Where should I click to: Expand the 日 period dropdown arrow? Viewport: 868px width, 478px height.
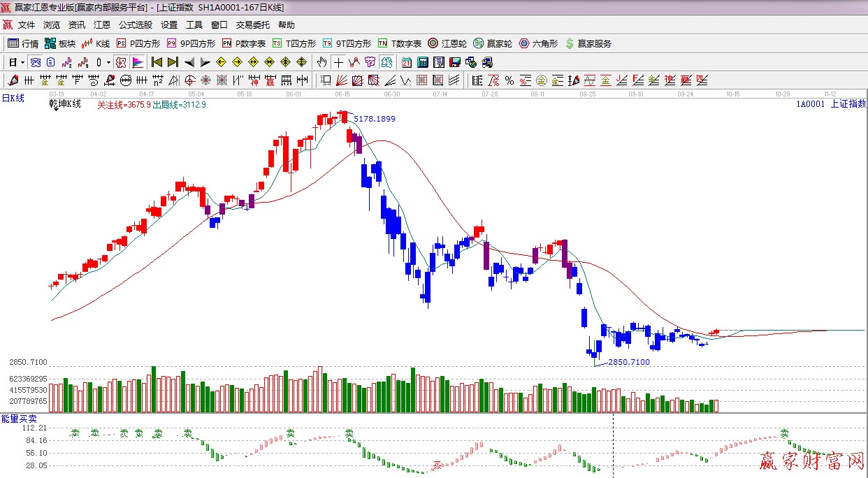[x=22, y=62]
